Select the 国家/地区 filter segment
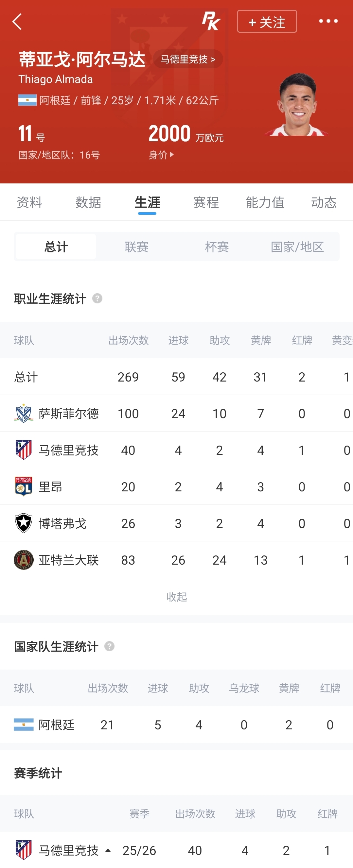Viewport: 353px width, 868px height. [297, 247]
